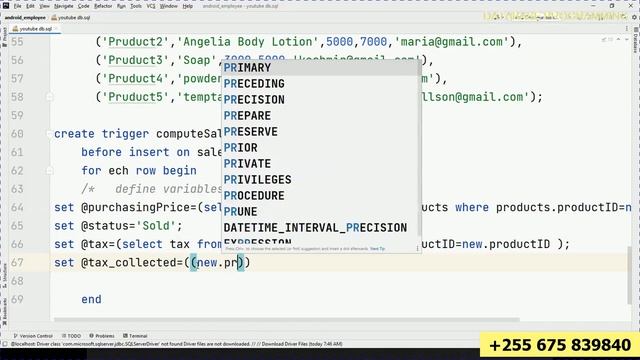Open completion popup options menu dots

(x=417, y=248)
